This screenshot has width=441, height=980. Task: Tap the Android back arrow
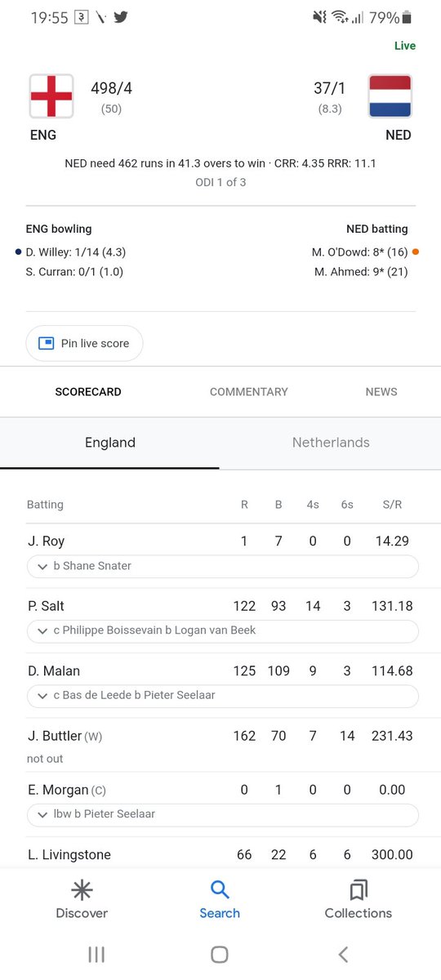(x=343, y=954)
